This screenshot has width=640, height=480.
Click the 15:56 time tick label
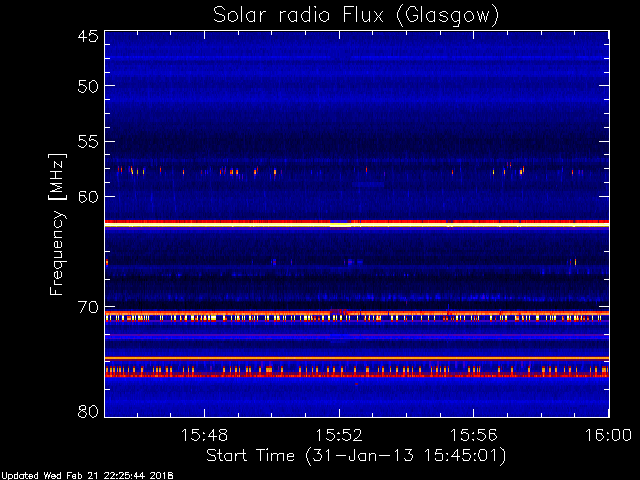click(x=473, y=435)
